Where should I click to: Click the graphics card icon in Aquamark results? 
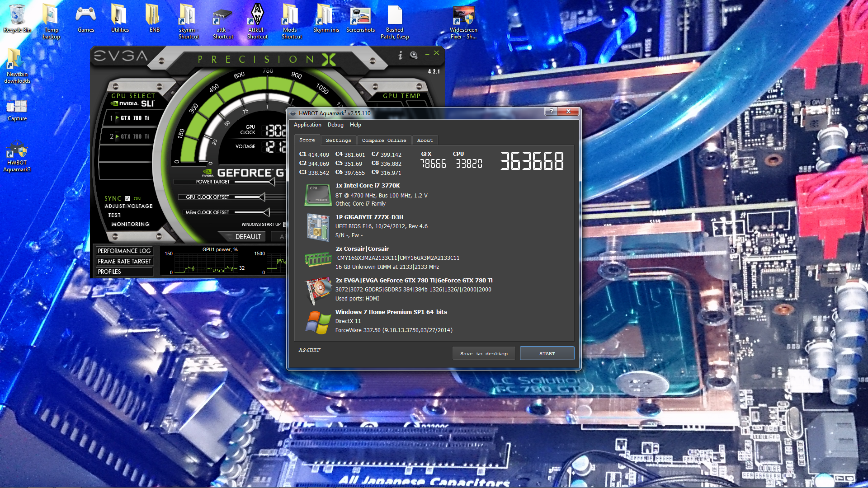click(318, 291)
